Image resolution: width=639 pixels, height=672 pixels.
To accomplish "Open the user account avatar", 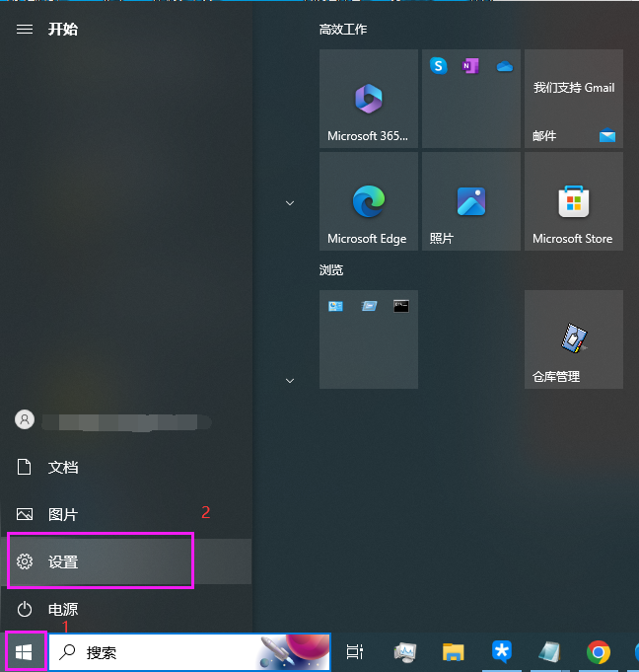I will 25,419.
